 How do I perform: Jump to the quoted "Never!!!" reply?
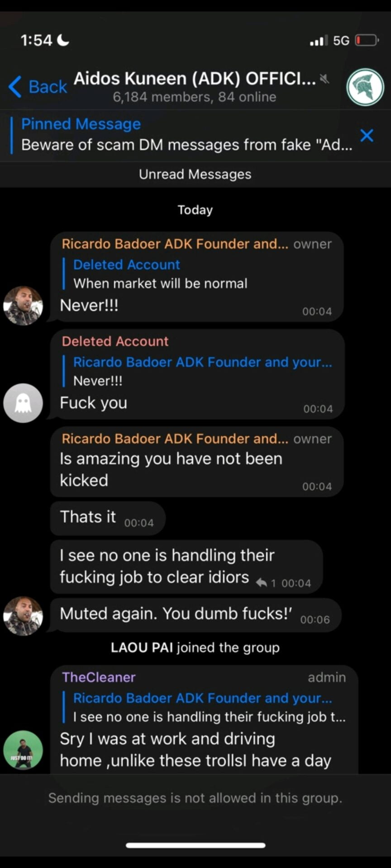(x=202, y=372)
